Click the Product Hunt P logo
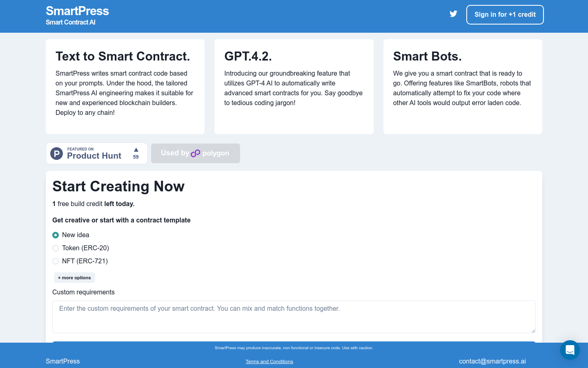Viewport: 588px width, 368px height. pyautogui.click(x=56, y=153)
